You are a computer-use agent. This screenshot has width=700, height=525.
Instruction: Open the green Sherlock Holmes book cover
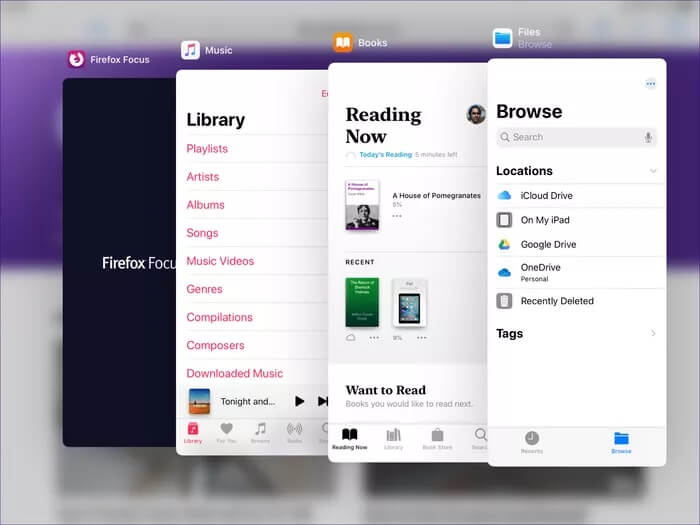(362, 302)
